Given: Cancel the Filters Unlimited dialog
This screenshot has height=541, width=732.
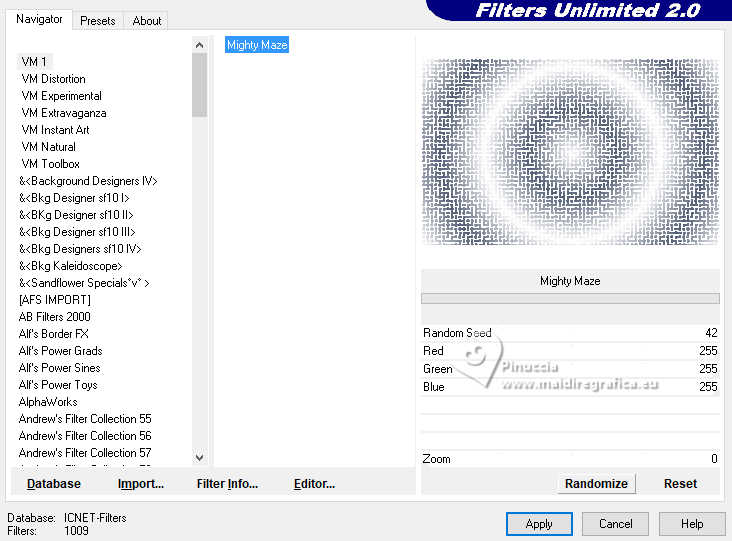Looking at the screenshot, I should pos(615,524).
